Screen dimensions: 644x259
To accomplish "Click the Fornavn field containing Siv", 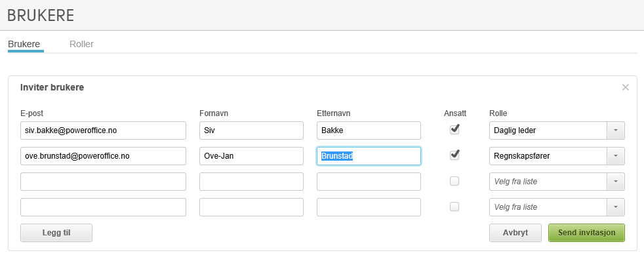I will (x=251, y=130).
